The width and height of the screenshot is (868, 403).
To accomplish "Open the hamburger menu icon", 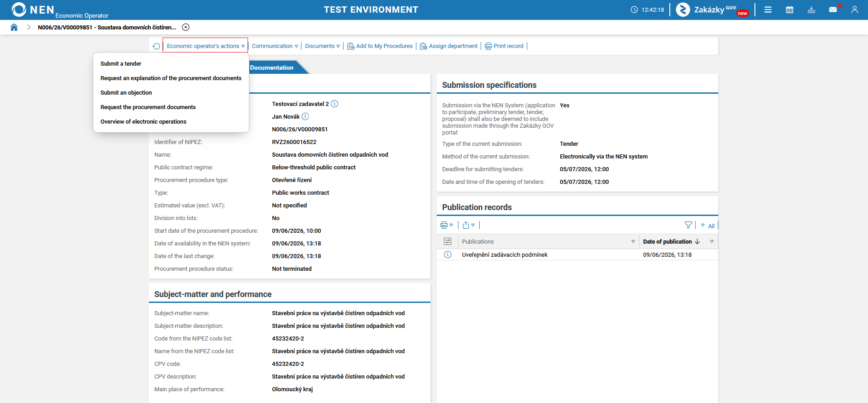I will click(768, 10).
